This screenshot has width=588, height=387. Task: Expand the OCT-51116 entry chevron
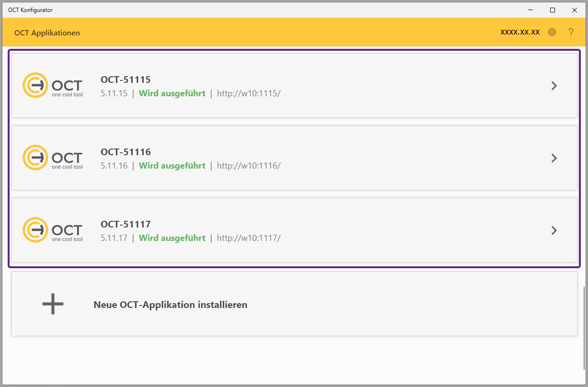[554, 158]
